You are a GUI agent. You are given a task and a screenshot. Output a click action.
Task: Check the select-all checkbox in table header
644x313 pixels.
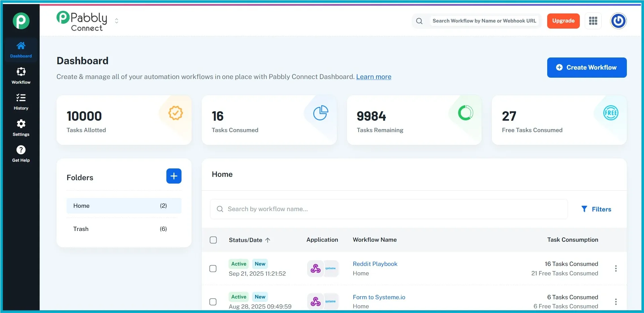click(213, 240)
